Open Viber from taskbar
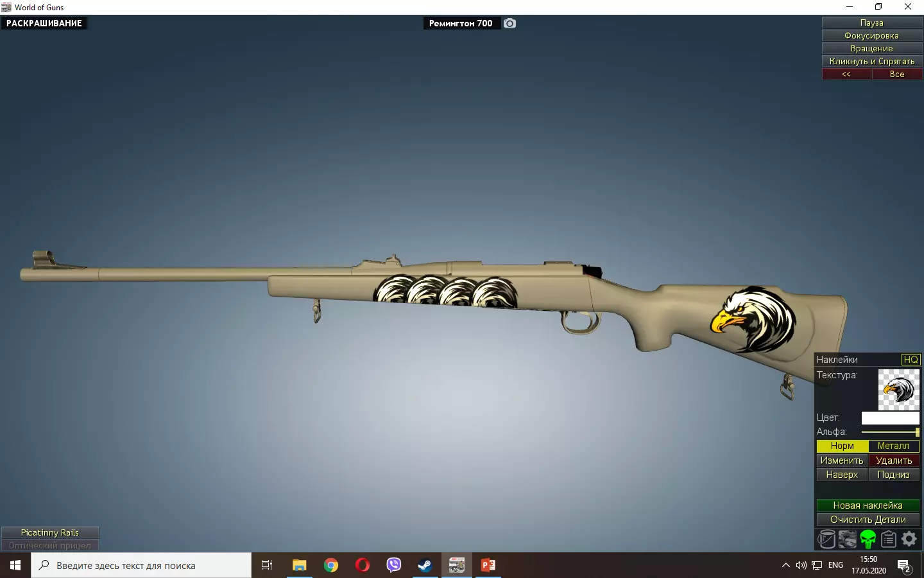 click(x=394, y=565)
